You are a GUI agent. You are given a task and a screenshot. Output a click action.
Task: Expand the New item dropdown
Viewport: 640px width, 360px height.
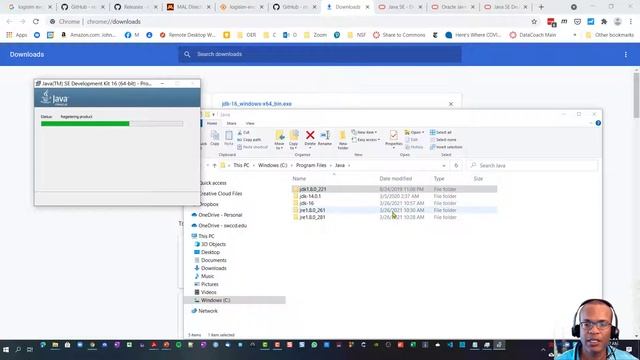pyautogui.click(x=364, y=132)
